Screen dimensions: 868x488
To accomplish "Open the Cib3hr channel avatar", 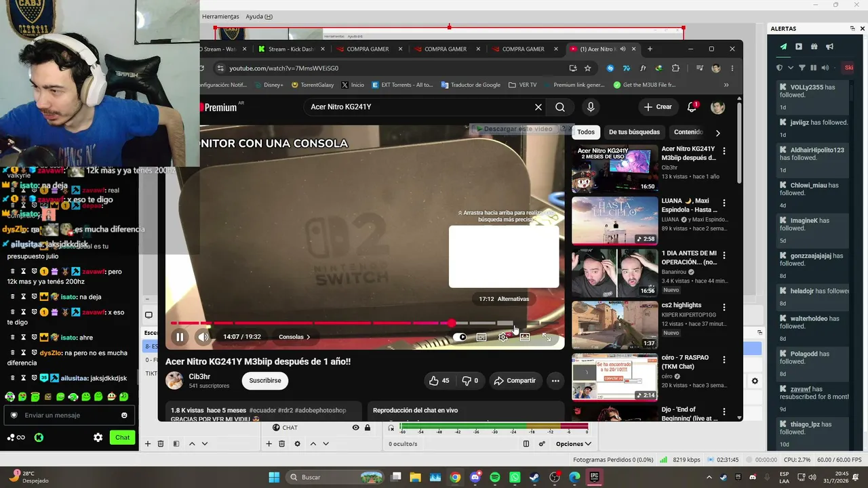I will click(174, 381).
